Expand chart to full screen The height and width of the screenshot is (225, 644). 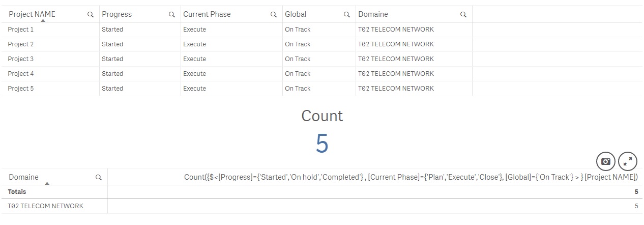pos(628,161)
